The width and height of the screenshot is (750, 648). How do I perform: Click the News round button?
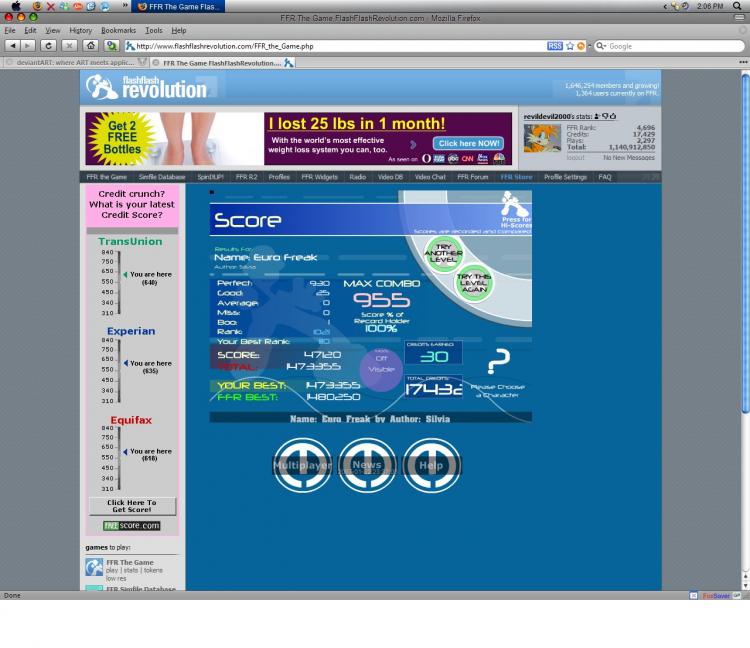pyautogui.click(x=367, y=465)
